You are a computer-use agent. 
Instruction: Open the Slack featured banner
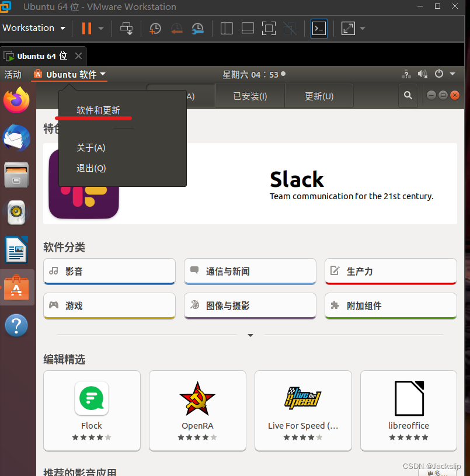(250, 183)
